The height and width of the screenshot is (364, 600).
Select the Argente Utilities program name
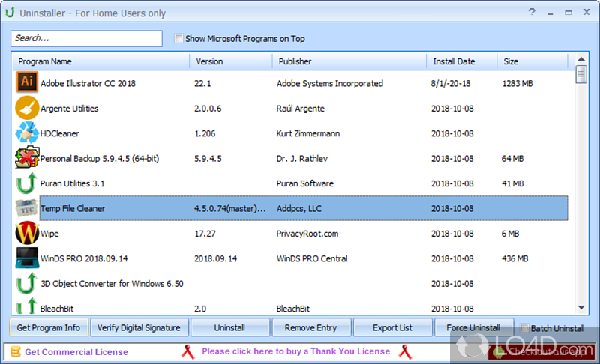[x=69, y=109]
